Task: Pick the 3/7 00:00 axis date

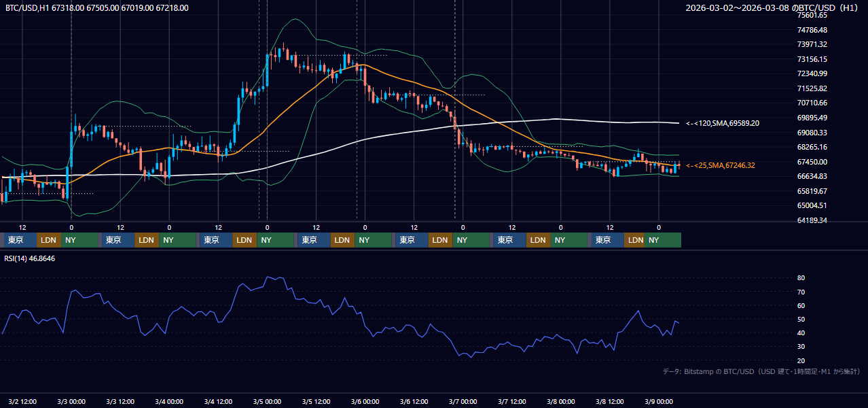Action: (x=463, y=401)
